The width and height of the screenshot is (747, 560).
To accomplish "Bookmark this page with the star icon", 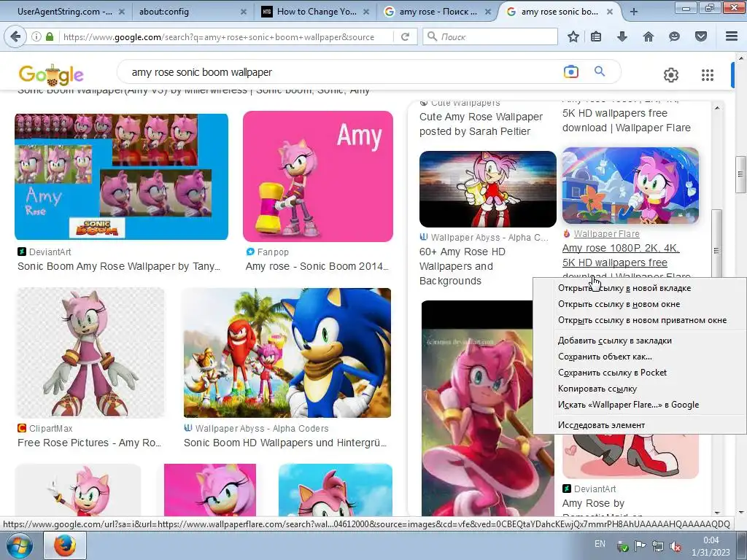I will 573,36.
